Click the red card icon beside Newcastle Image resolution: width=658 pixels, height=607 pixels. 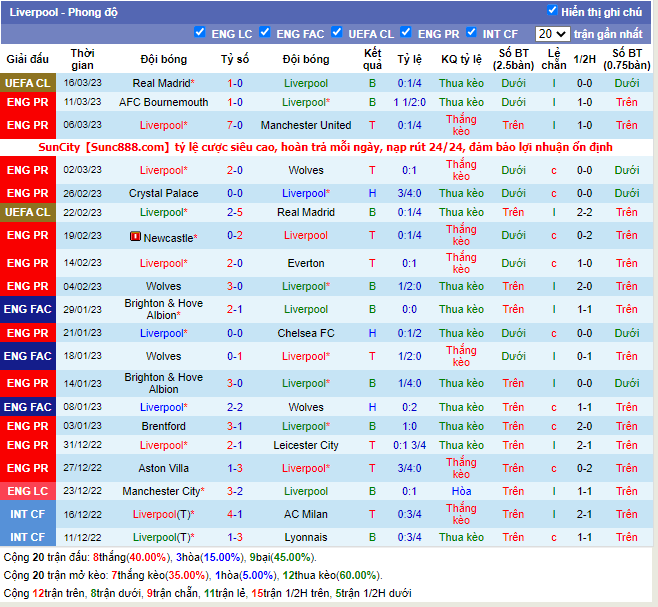pyautogui.click(x=135, y=236)
